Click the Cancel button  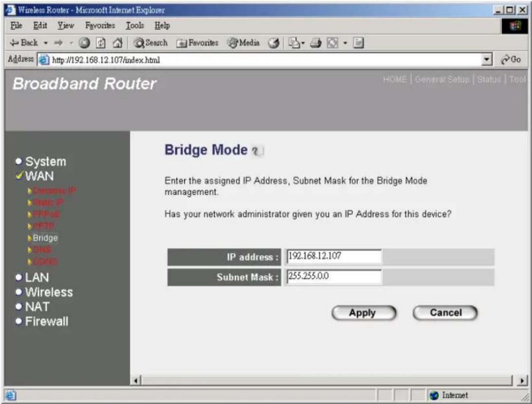445,313
